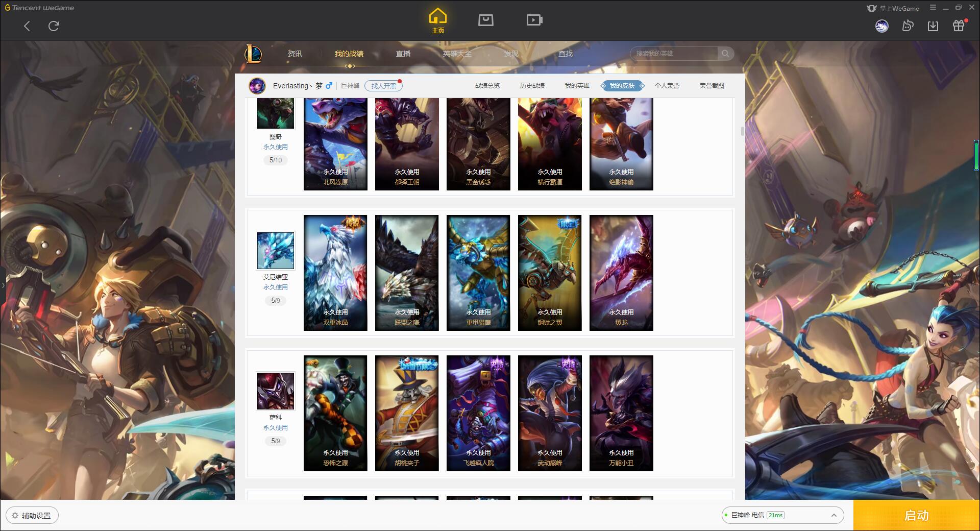Image resolution: width=980 pixels, height=531 pixels.
Task: Click the League of Legends logo
Action: [253, 54]
